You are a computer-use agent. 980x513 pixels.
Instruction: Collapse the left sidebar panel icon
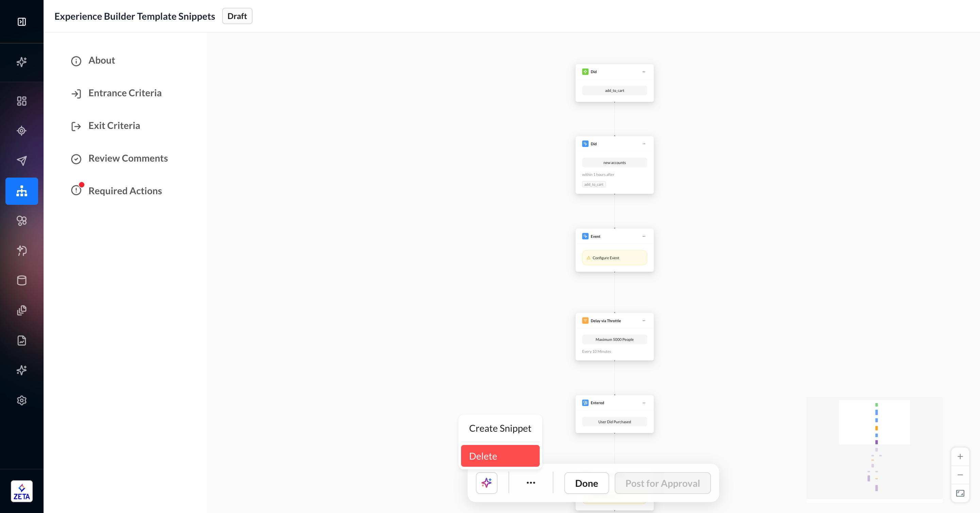[x=22, y=22]
